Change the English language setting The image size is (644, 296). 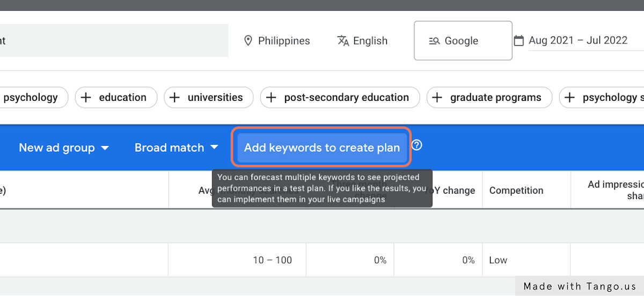pos(370,41)
